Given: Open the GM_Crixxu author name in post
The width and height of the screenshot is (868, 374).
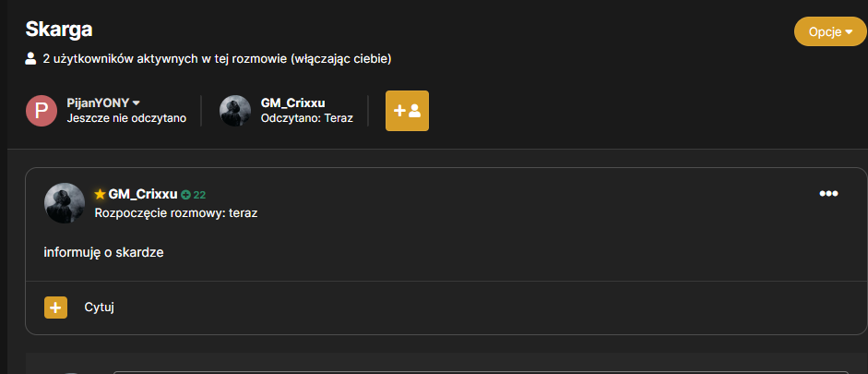Looking at the screenshot, I should [x=143, y=194].
